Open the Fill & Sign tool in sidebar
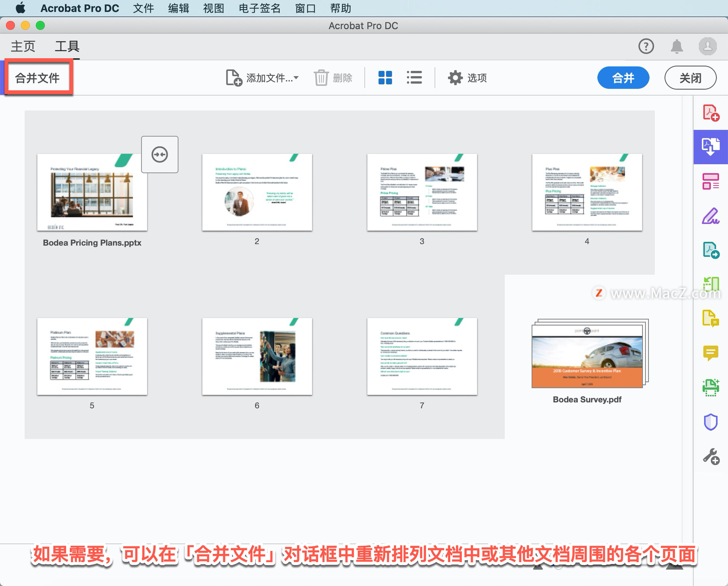The image size is (728, 586). click(x=711, y=216)
